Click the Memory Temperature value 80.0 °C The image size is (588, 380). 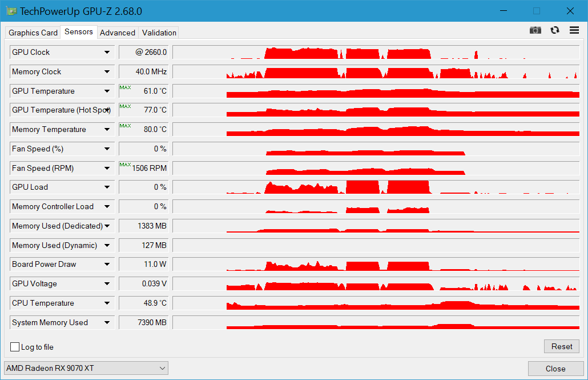pyautogui.click(x=144, y=130)
